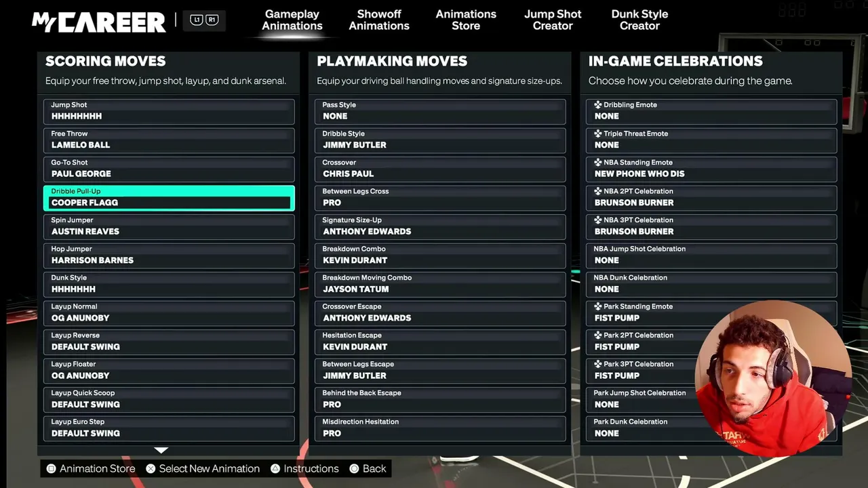Open the Hop Jumper slot, Harrison Barnes
The height and width of the screenshot is (488, 868).
click(x=169, y=256)
